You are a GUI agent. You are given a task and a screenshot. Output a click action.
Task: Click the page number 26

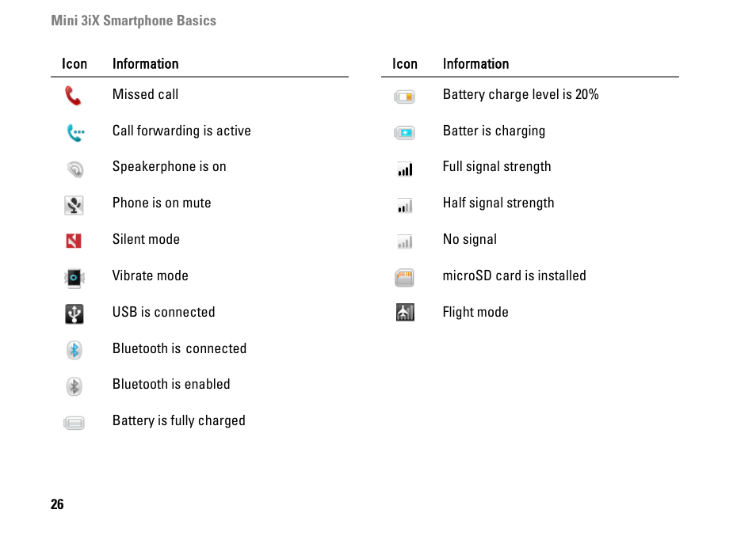click(57, 504)
